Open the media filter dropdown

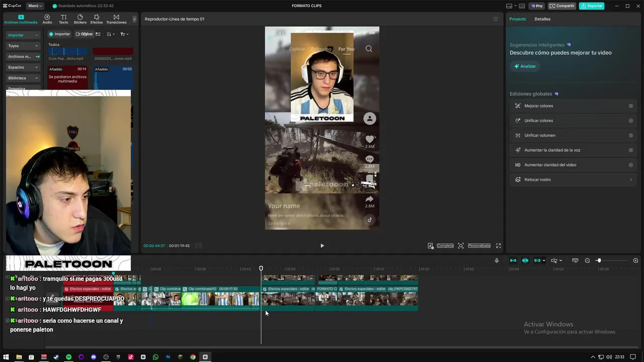pos(124,34)
